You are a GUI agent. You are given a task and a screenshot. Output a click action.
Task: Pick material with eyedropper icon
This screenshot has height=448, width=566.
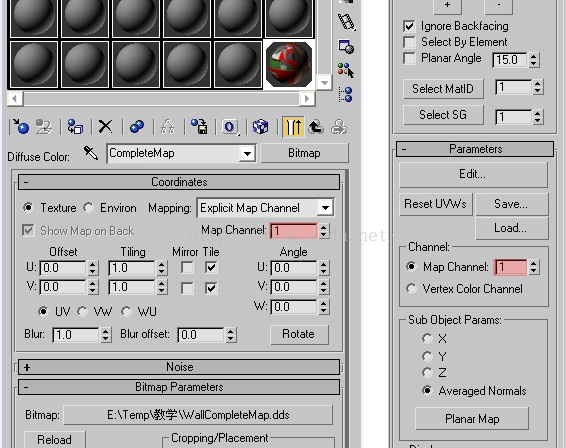pyautogui.click(x=91, y=153)
